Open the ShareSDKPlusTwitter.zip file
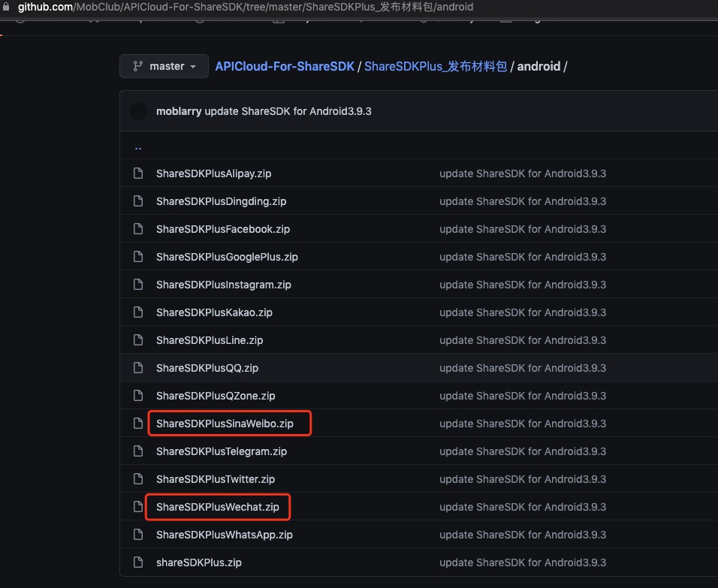The height and width of the screenshot is (588, 718). (216, 479)
